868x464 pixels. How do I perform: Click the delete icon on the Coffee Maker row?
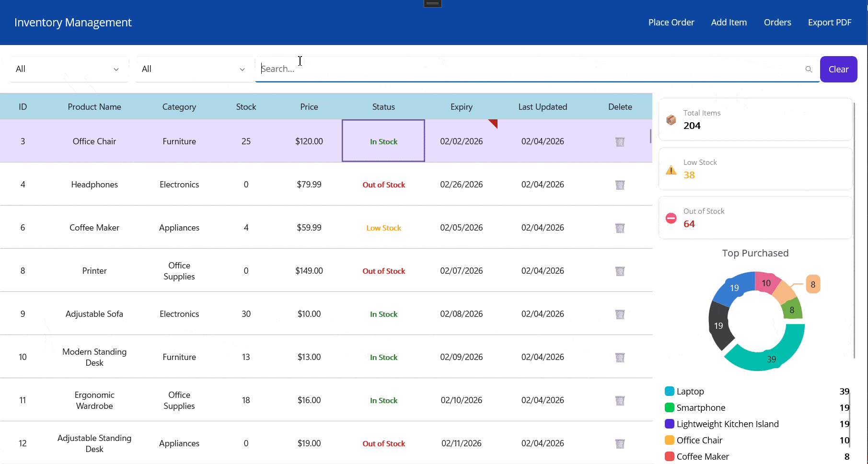[620, 228]
